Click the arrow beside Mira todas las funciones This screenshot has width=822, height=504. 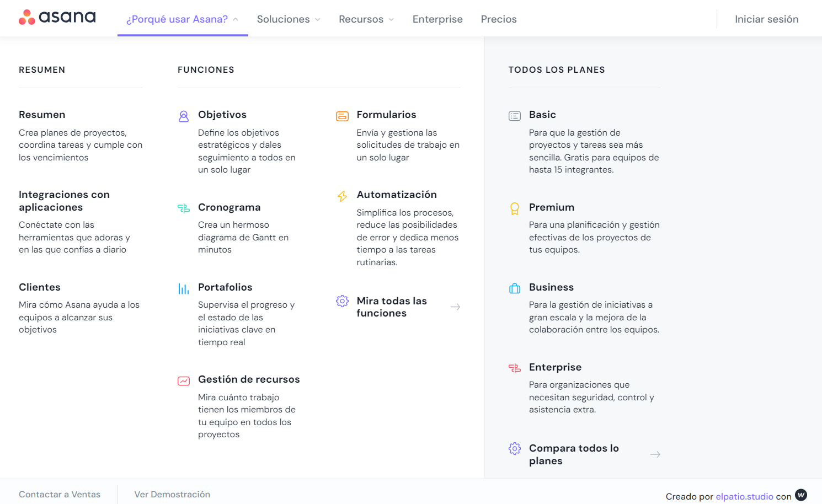(455, 307)
